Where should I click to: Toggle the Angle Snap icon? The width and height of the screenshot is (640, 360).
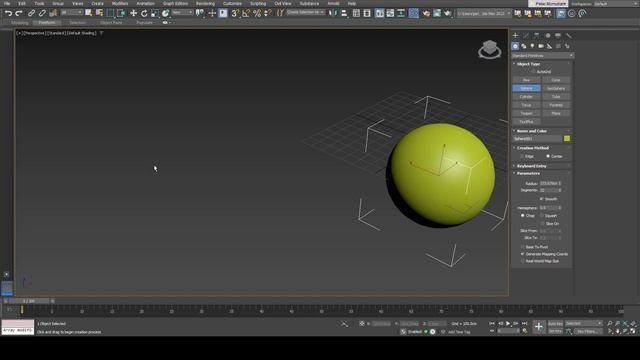(x=246, y=13)
